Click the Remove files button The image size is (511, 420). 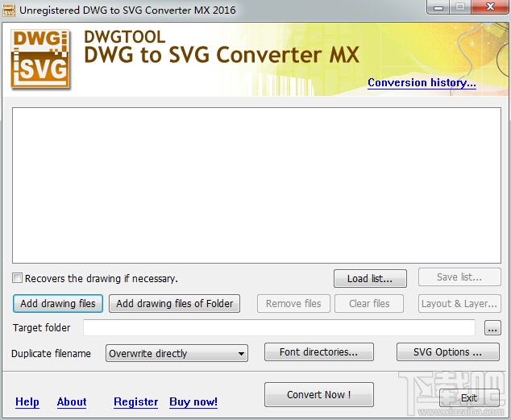(x=293, y=304)
